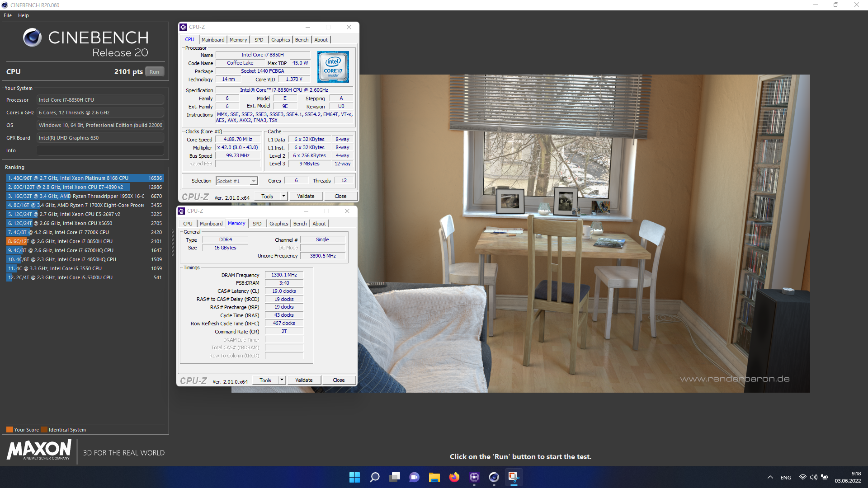Run the Cinebench CPU test

pyautogui.click(x=155, y=72)
